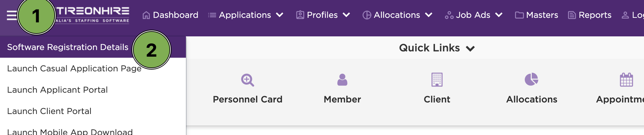Click the Member person icon
This screenshot has height=135, width=644.
pos(342,80)
